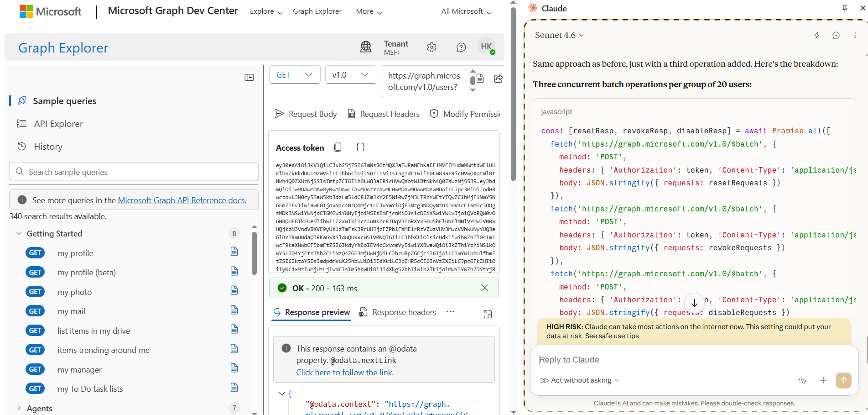Open docs for items trending around me
This screenshot has width=868, height=415.
234,349
